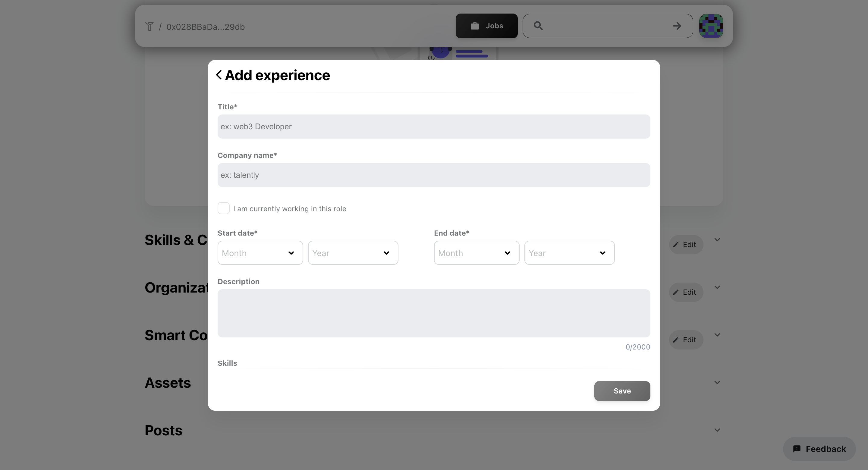Click into the Title input field
Image resolution: width=868 pixels, height=470 pixels.
click(434, 126)
